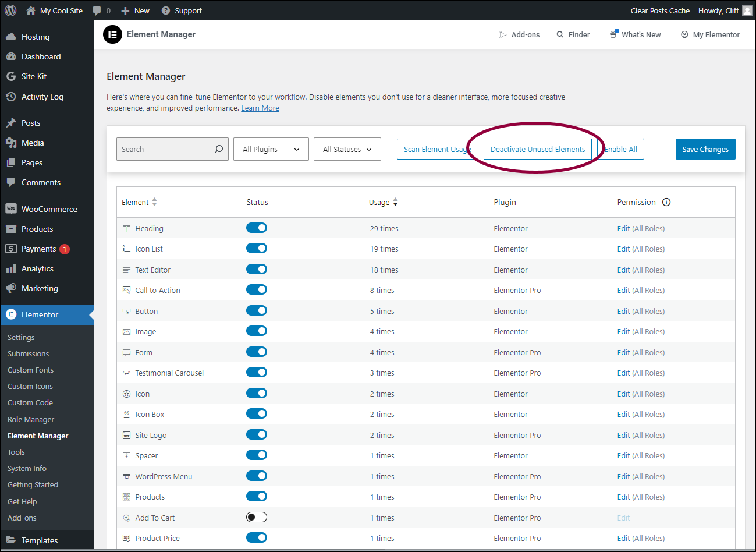Open What's New notifications

tap(635, 35)
